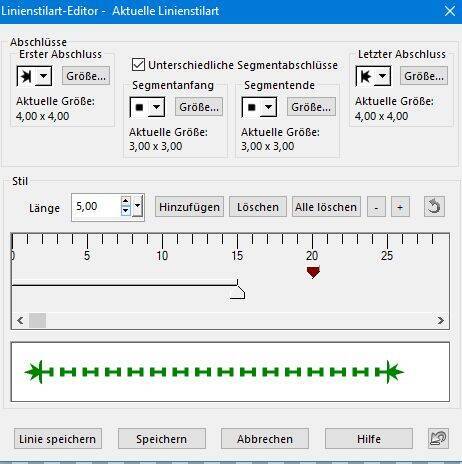The height and width of the screenshot is (464, 462).
Task: Click the ruler scrollbar thumb
Action: tap(38, 320)
